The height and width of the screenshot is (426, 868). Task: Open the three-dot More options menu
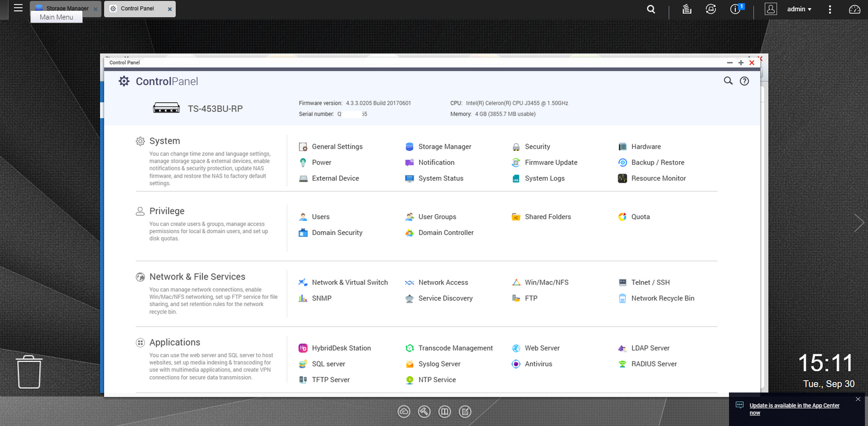pos(830,9)
